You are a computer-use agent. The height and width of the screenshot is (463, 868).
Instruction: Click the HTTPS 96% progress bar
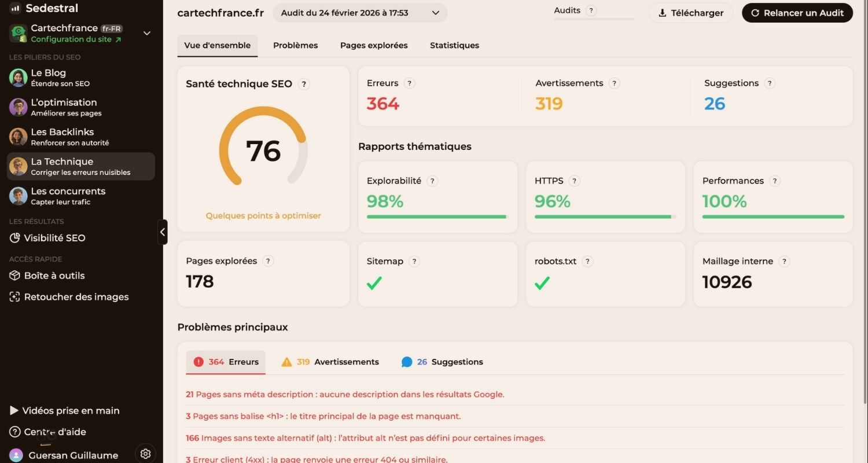point(604,217)
